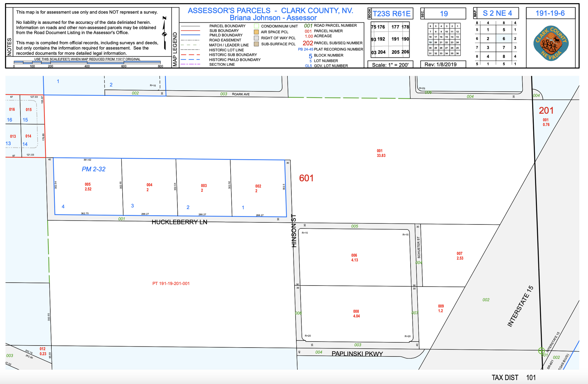588x384 pixels.
Task: Click the "ROARK AVE" street label
Action: coord(241,94)
